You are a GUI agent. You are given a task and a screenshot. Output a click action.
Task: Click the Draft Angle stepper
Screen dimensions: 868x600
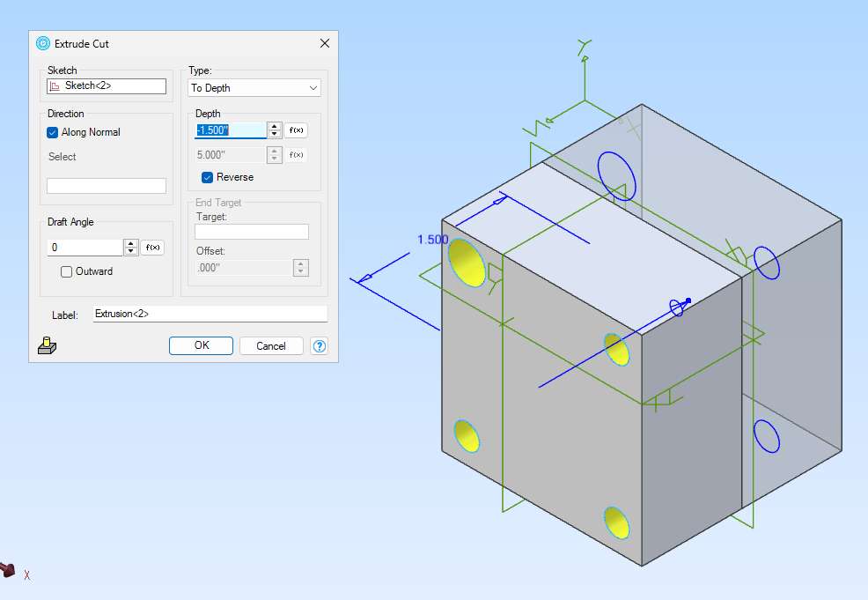(130, 247)
